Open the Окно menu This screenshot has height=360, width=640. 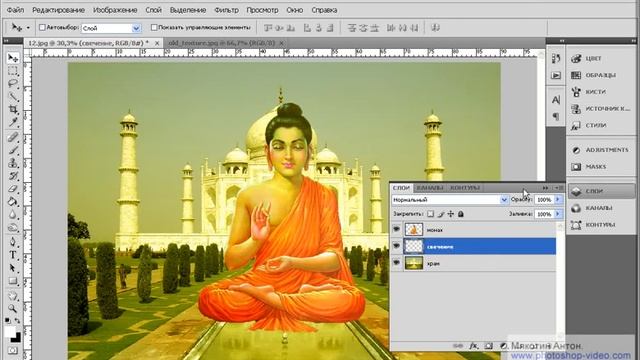click(x=294, y=10)
